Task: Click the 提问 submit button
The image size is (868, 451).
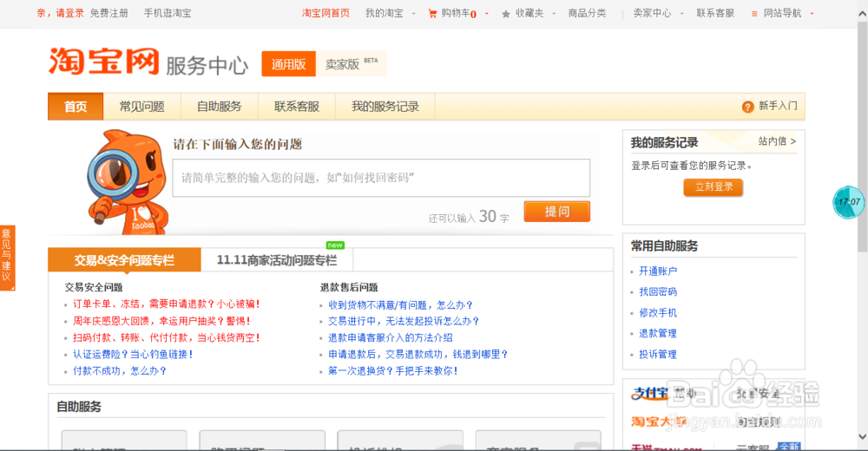Action: [557, 212]
